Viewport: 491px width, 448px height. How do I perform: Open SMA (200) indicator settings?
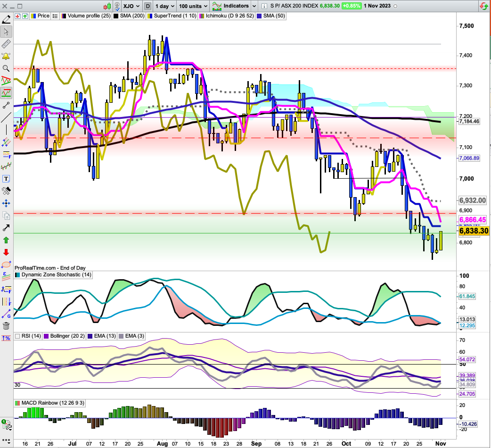pos(129,16)
